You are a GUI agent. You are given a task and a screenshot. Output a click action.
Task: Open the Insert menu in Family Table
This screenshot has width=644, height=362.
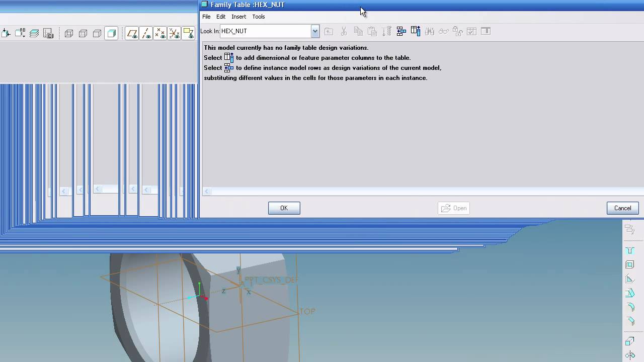(x=238, y=17)
